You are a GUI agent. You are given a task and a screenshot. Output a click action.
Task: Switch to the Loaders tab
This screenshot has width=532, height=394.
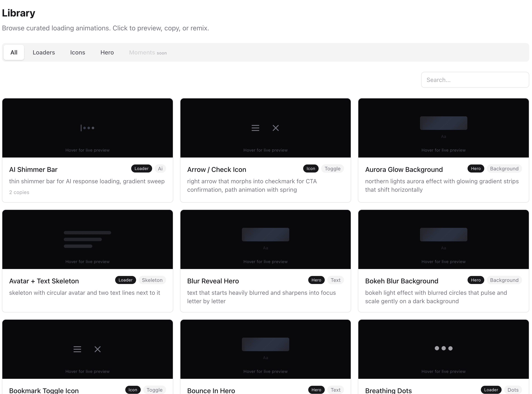(44, 52)
